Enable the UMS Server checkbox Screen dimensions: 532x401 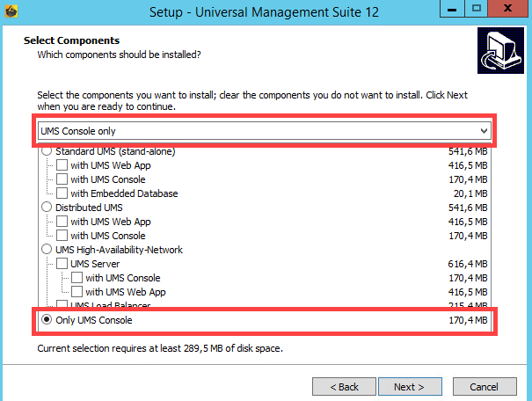tap(62, 264)
